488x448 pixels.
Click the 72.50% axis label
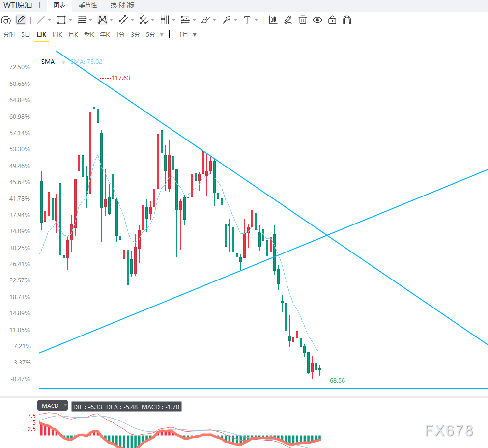click(20, 67)
